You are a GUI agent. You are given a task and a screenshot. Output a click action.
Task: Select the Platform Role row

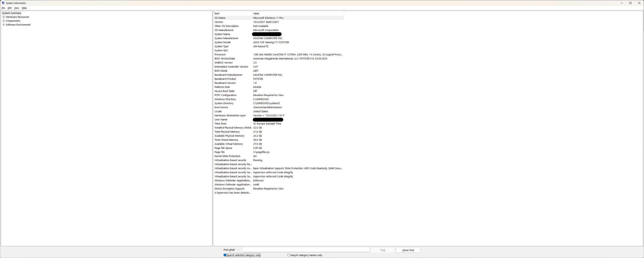click(x=279, y=87)
